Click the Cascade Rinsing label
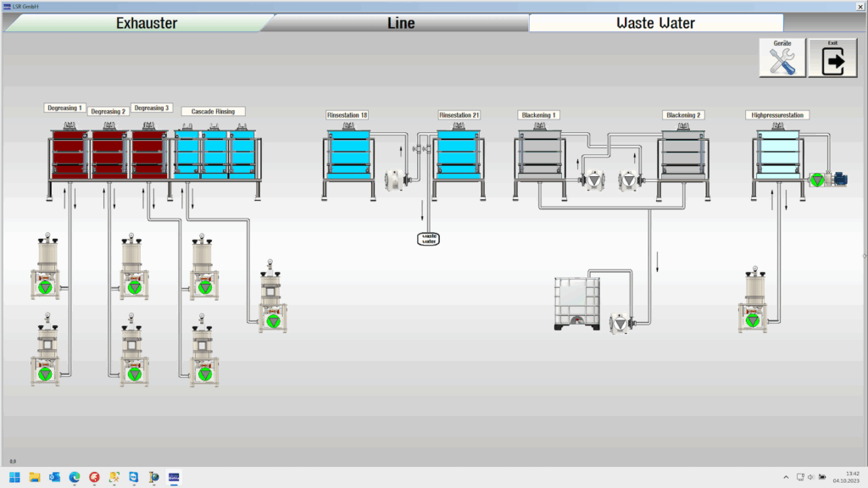Viewport: 868px width, 488px height. point(213,111)
